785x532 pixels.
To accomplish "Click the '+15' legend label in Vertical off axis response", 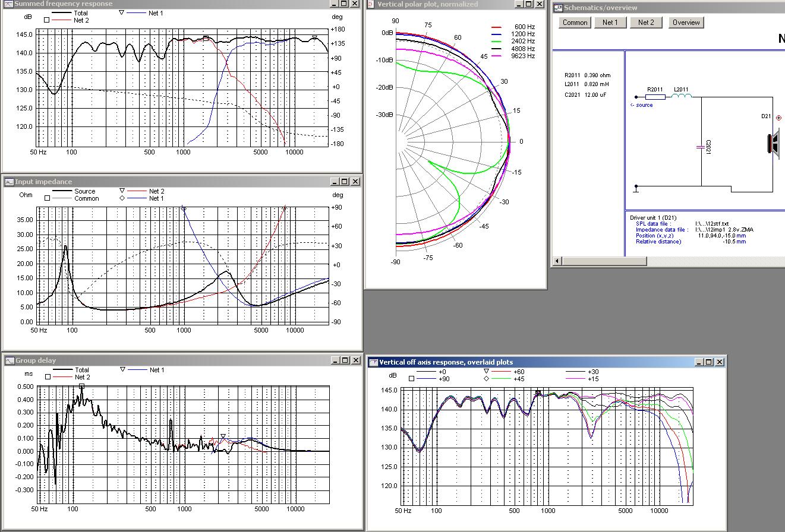I will coord(592,379).
